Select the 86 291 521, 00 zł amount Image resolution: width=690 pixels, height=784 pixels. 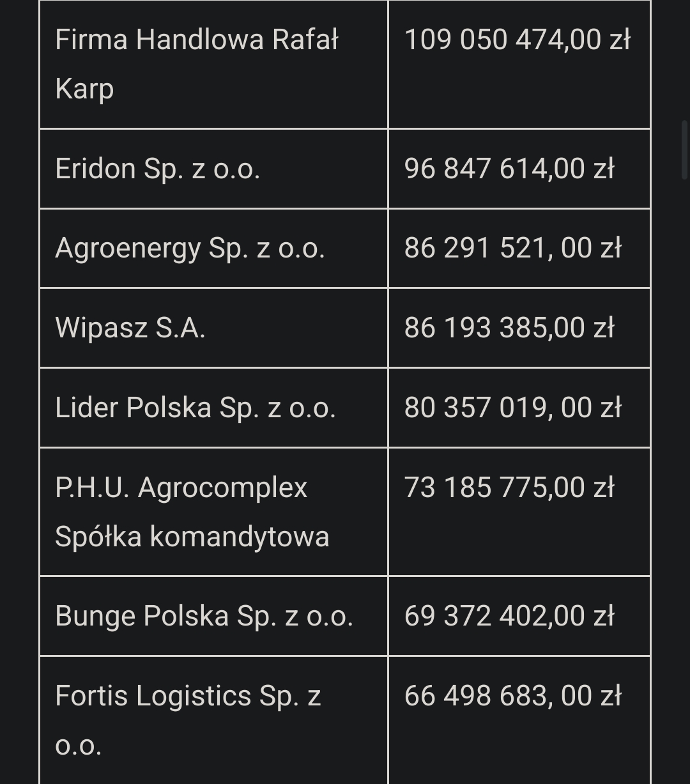[x=512, y=248]
